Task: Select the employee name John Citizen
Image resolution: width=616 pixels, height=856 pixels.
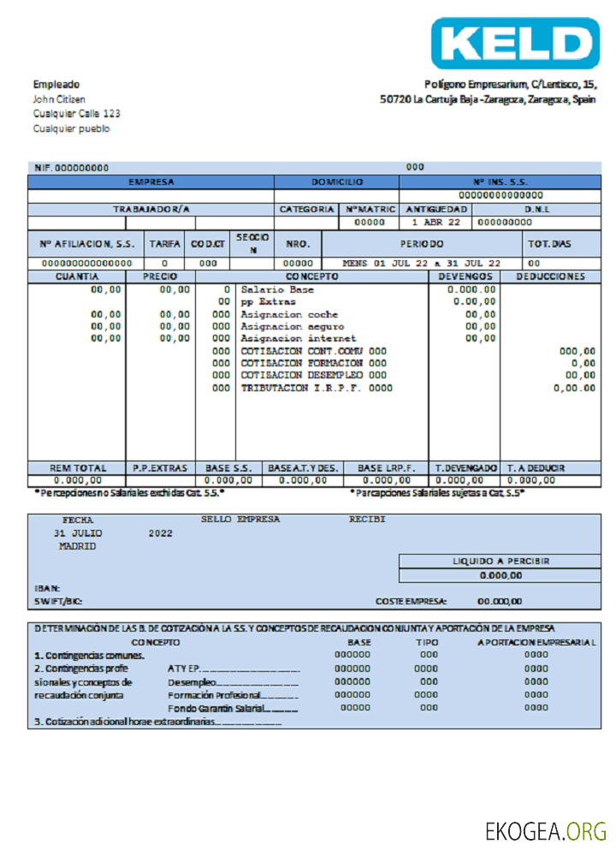Action: (59, 99)
